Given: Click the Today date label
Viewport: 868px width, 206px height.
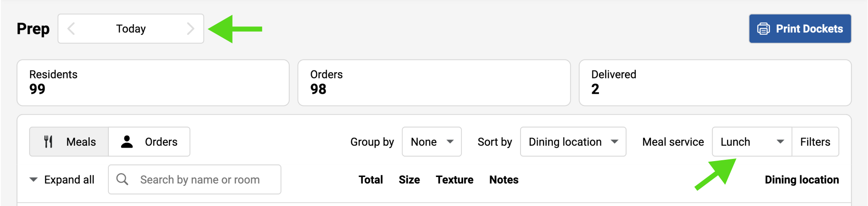Looking at the screenshot, I should pos(131,29).
